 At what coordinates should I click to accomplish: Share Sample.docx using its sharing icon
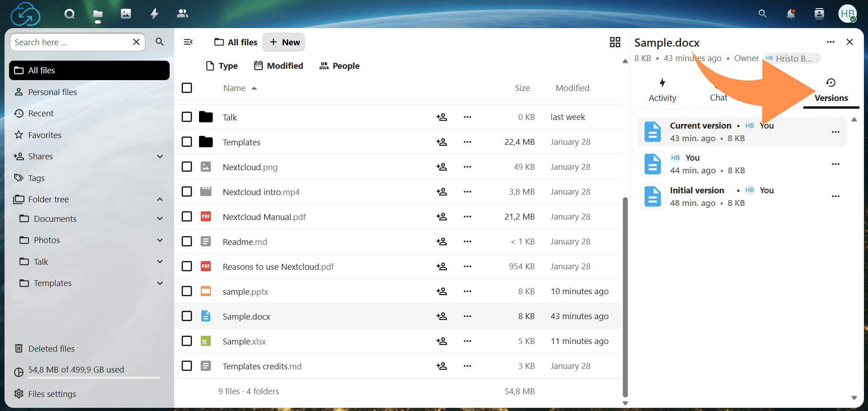point(442,316)
